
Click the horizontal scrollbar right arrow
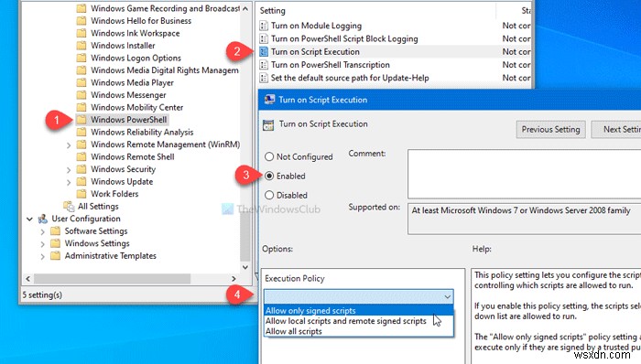click(x=234, y=279)
